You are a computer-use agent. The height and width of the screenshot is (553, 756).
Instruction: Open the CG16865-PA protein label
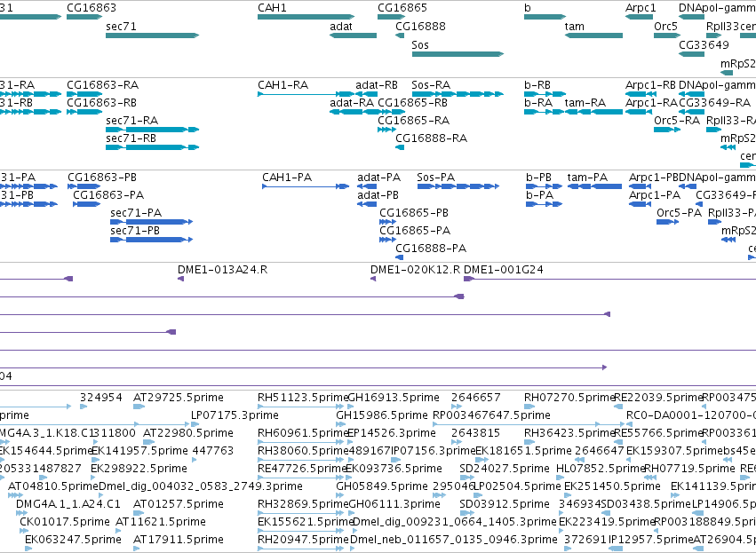[x=415, y=231]
